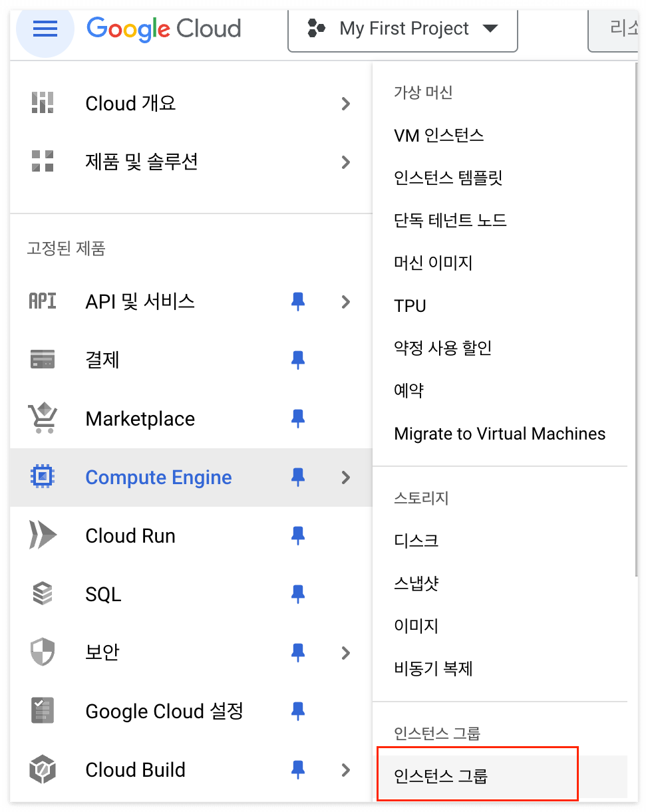Expand the Cloud 개요 submenu arrow
Viewport: 648px width, 812px height.
pos(345,103)
